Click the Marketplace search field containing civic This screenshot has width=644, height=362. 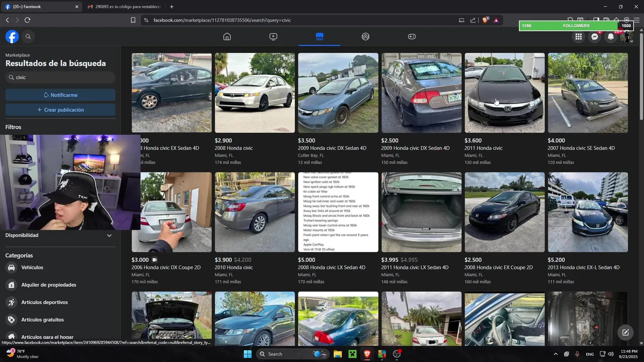(60, 77)
